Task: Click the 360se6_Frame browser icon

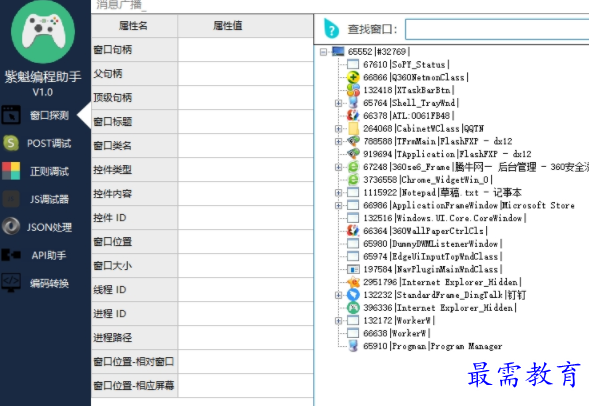Action: click(353, 167)
